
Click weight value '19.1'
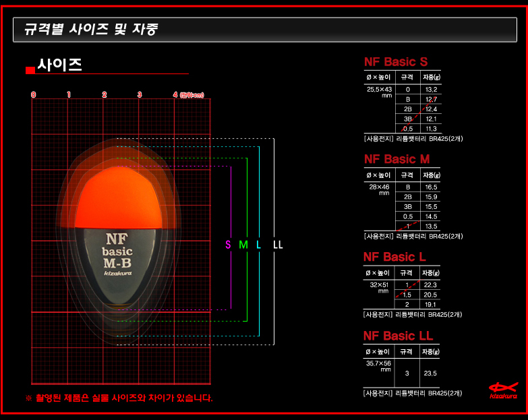tap(430, 305)
